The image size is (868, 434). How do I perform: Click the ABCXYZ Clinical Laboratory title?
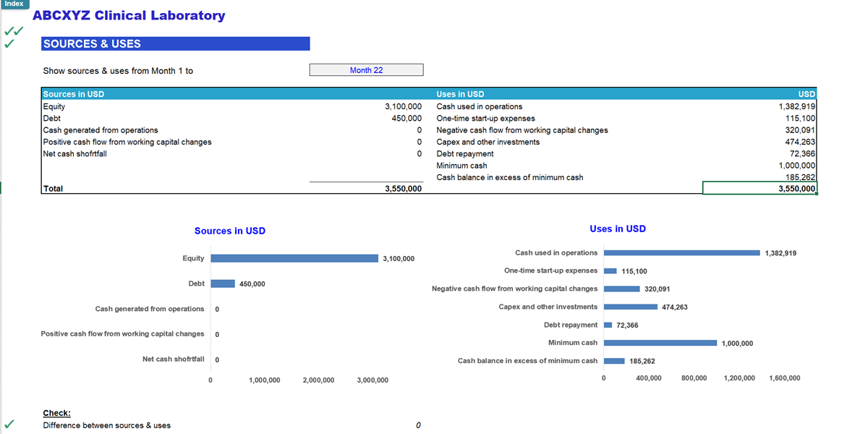click(129, 15)
